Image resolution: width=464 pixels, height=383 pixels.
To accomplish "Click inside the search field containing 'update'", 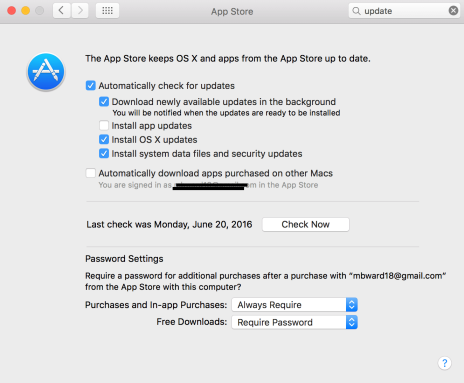I will tap(404, 11).
